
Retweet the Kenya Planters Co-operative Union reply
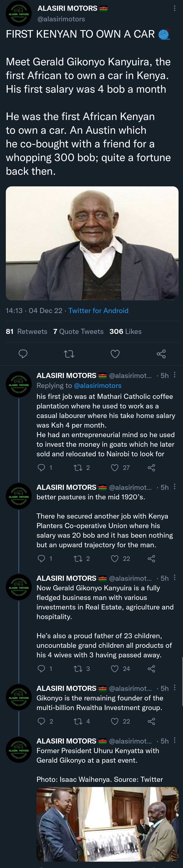(x=78, y=558)
